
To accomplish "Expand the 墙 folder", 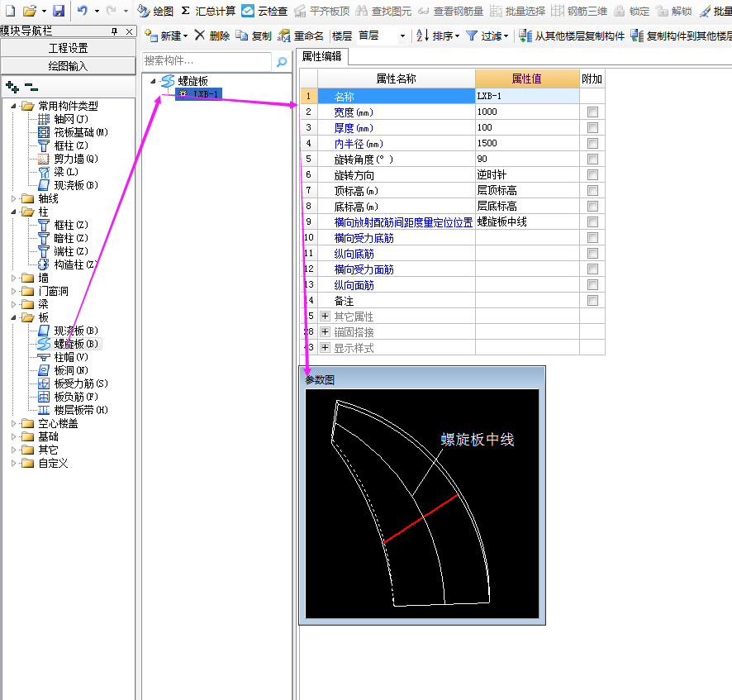I will pyautogui.click(x=13, y=278).
